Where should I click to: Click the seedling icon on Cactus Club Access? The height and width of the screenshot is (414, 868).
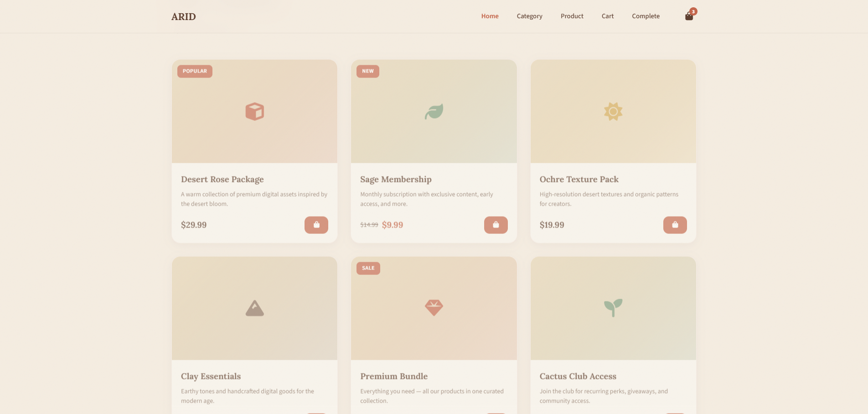coord(613,308)
